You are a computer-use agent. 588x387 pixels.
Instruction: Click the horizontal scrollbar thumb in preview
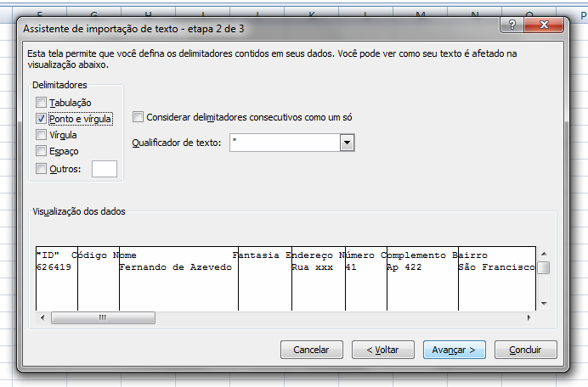[x=102, y=317]
